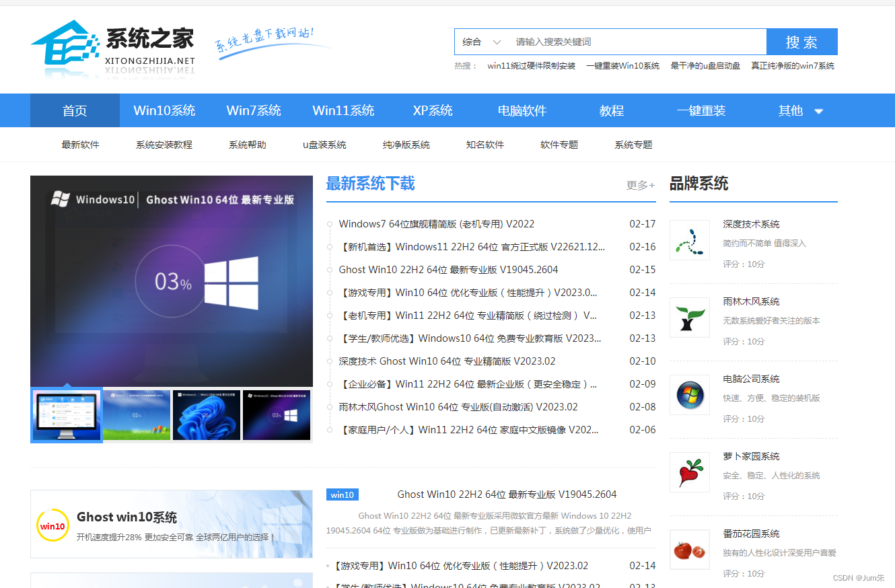Screen dimensions: 895x588
Task: Open the 系统帮助 submenu link
Action: coord(248,145)
